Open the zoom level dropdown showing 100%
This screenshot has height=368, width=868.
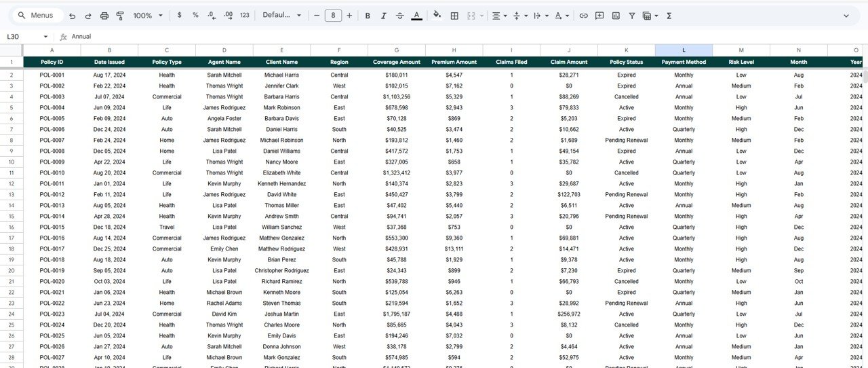point(148,16)
